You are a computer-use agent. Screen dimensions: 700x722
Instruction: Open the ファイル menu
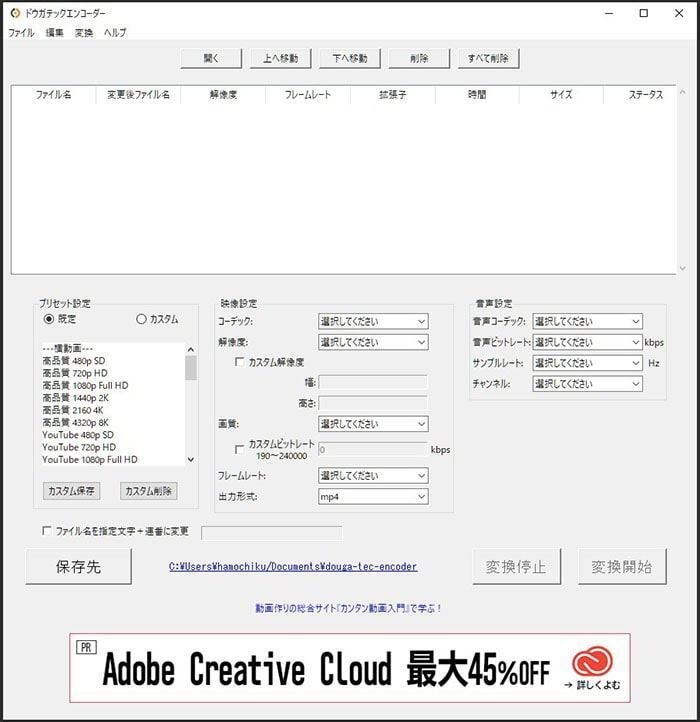(x=21, y=33)
